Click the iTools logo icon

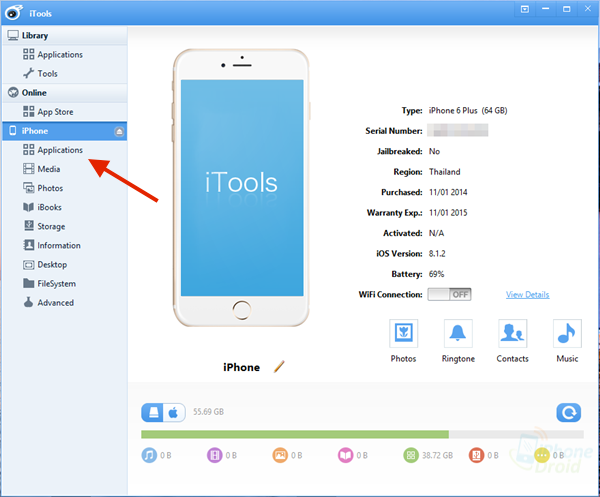click(14, 13)
